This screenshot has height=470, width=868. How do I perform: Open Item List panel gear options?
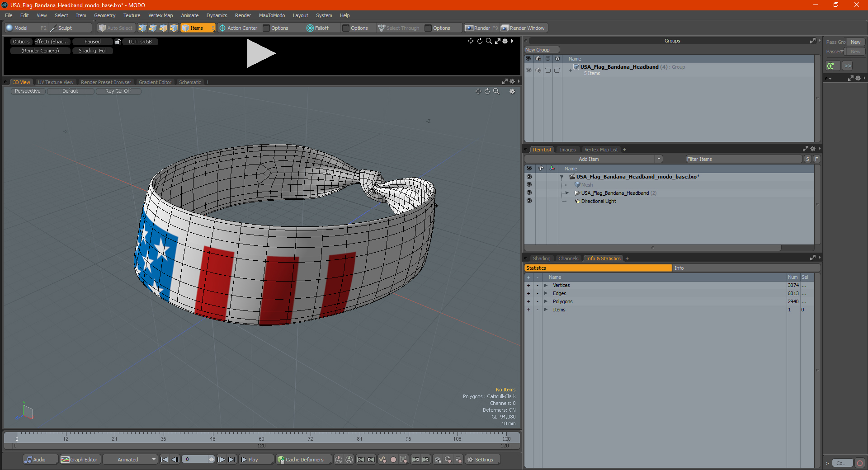813,149
